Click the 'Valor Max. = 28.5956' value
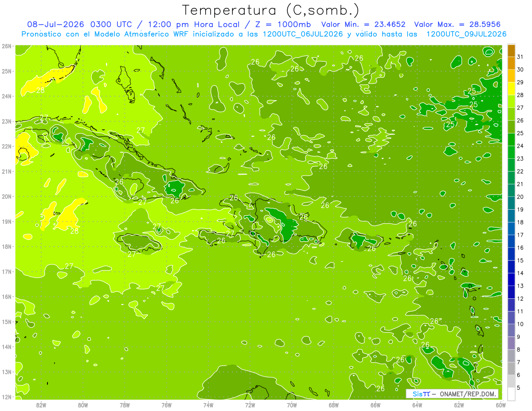The width and height of the screenshot is (532, 411). (x=460, y=24)
